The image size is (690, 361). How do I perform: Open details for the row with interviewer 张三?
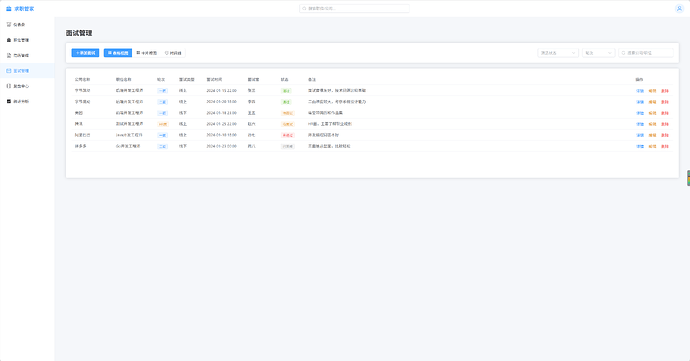click(640, 91)
